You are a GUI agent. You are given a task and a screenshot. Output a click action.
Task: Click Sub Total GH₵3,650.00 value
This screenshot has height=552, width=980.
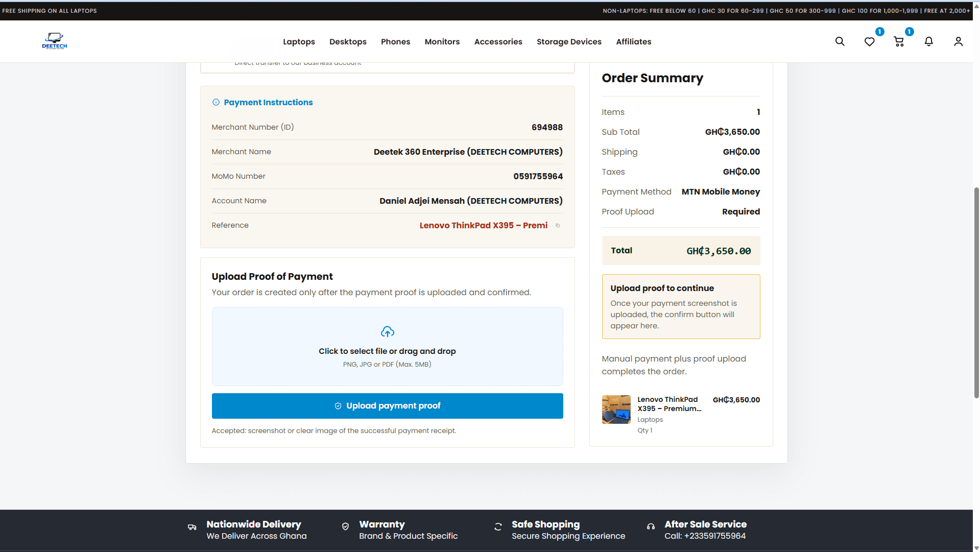(732, 132)
